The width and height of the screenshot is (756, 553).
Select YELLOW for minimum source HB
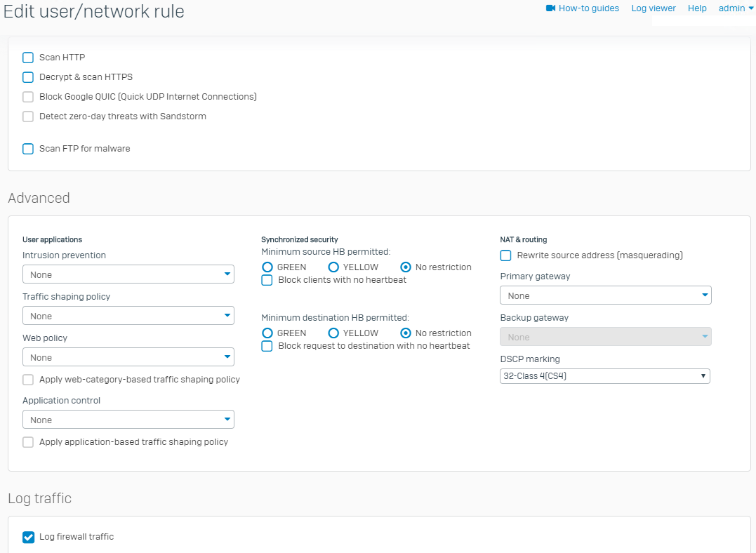coord(333,267)
